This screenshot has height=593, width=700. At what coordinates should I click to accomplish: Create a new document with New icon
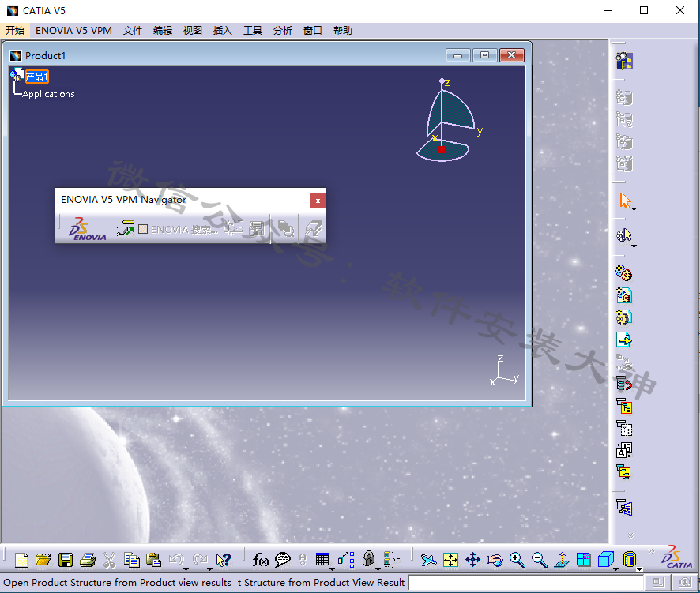point(21,560)
